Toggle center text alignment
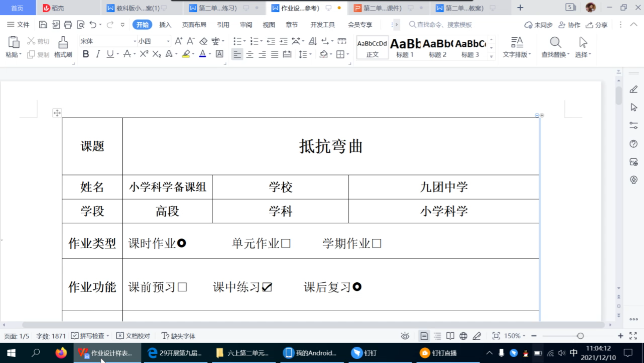 click(250, 54)
